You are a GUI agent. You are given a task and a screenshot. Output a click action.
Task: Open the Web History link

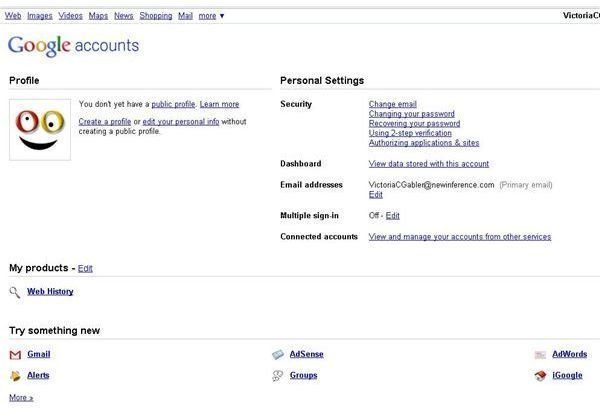pos(50,292)
